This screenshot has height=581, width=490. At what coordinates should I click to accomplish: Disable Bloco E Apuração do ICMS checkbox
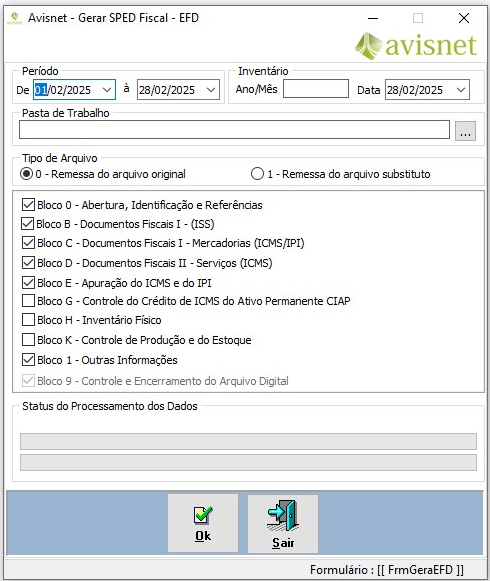pos(29,283)
